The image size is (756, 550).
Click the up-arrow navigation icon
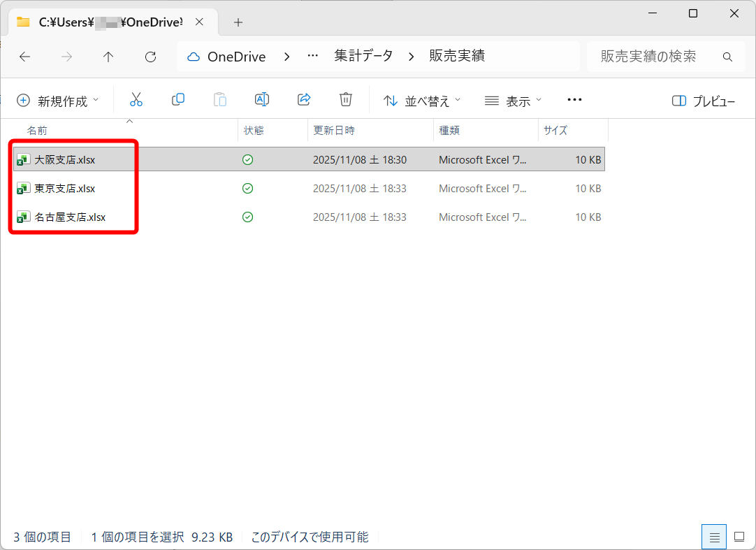(108, 57)
